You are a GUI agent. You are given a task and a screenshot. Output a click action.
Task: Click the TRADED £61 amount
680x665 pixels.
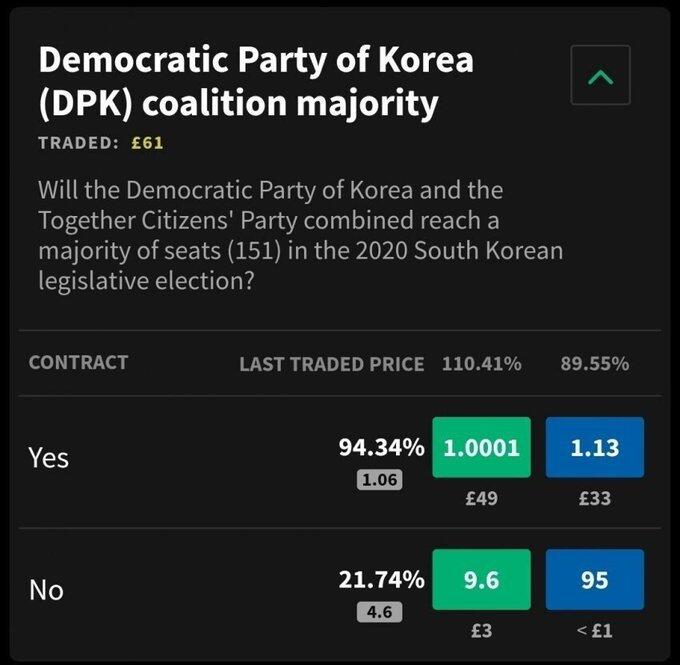148,142
